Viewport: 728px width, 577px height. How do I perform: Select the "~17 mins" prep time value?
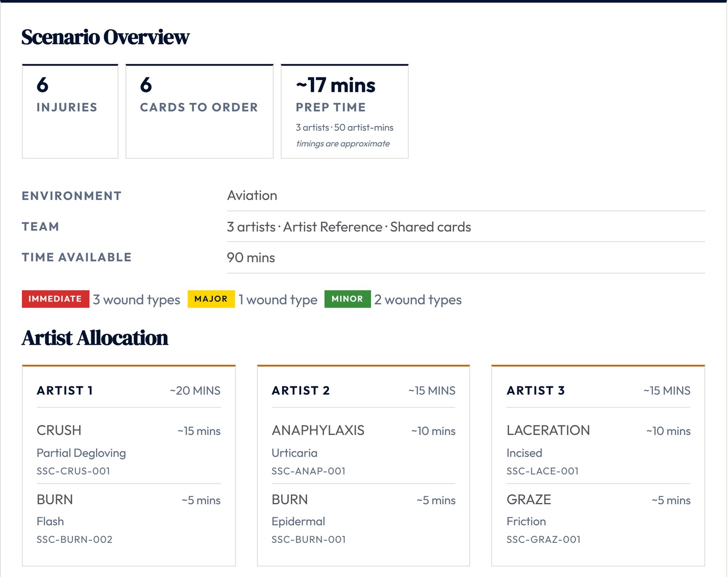(x=335, y=85)
